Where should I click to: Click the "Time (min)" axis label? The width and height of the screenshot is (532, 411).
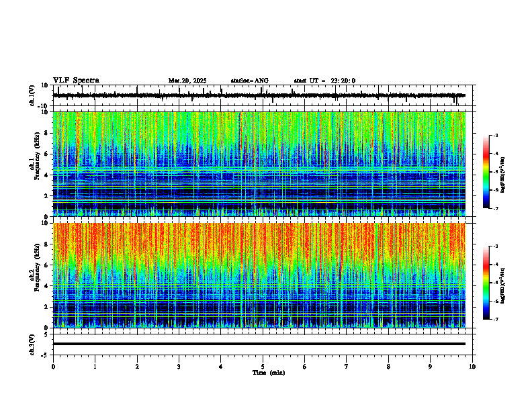269,373
